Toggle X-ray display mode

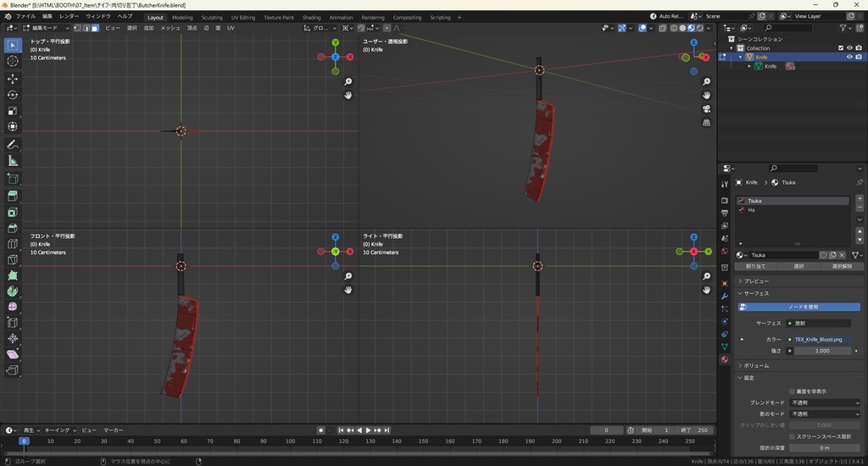(x=663, y=28)
